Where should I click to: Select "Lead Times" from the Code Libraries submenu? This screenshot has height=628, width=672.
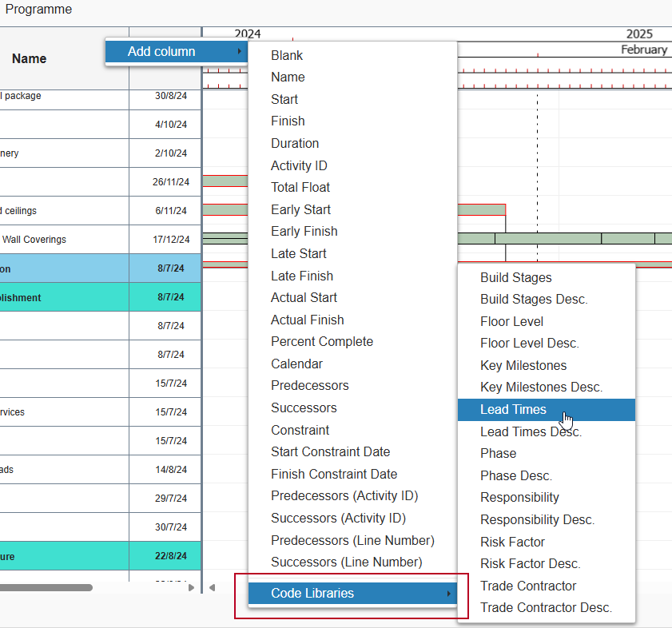point(512,409)
